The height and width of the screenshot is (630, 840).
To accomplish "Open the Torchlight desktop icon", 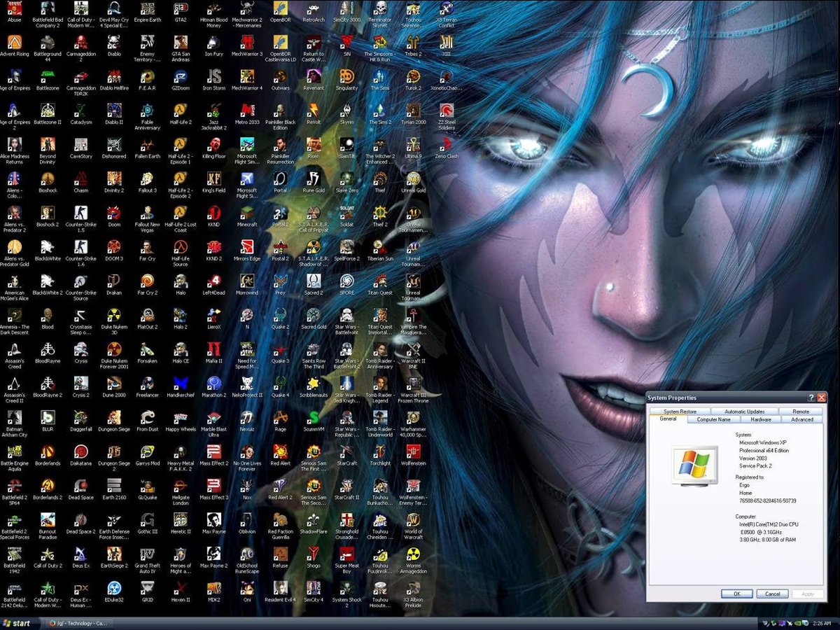I will [380, 456].
